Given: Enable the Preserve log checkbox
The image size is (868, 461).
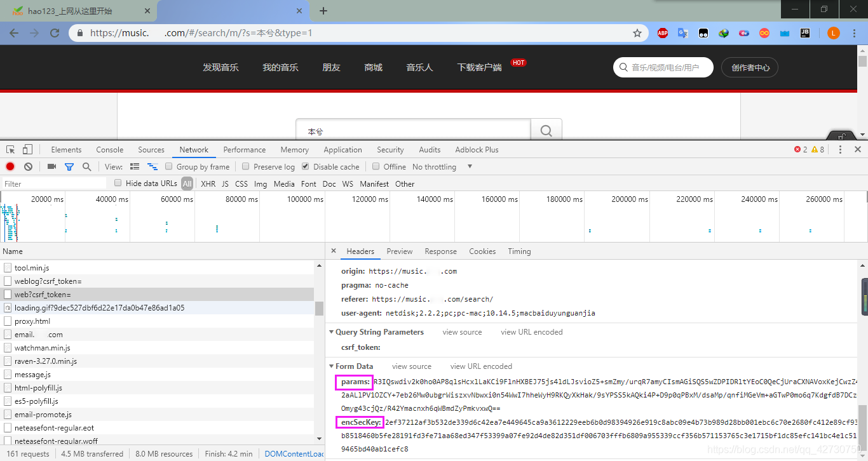Looking at the screenshot, I should click(x=246, y=166).
